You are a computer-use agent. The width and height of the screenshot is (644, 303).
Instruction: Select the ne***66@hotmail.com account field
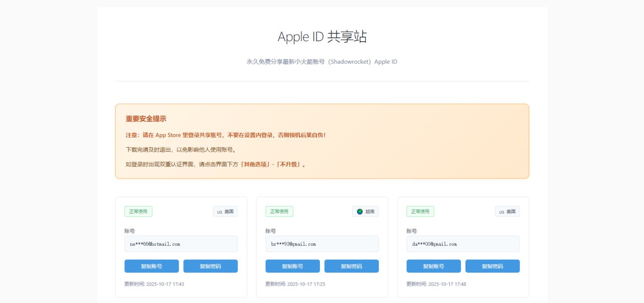[181, 244]
